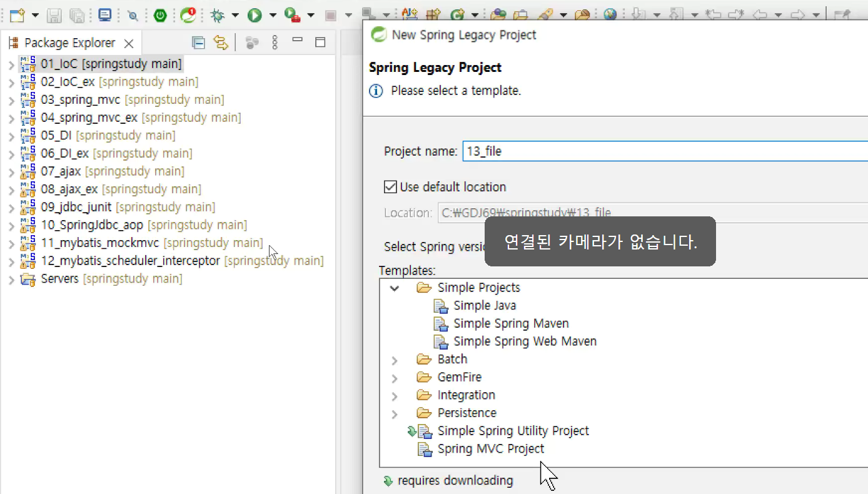This screenshot has width=868, height=494.
Task: Click the Spring relaunch icon with red badge
Action: pyautogui.click(x=188, y=15)
